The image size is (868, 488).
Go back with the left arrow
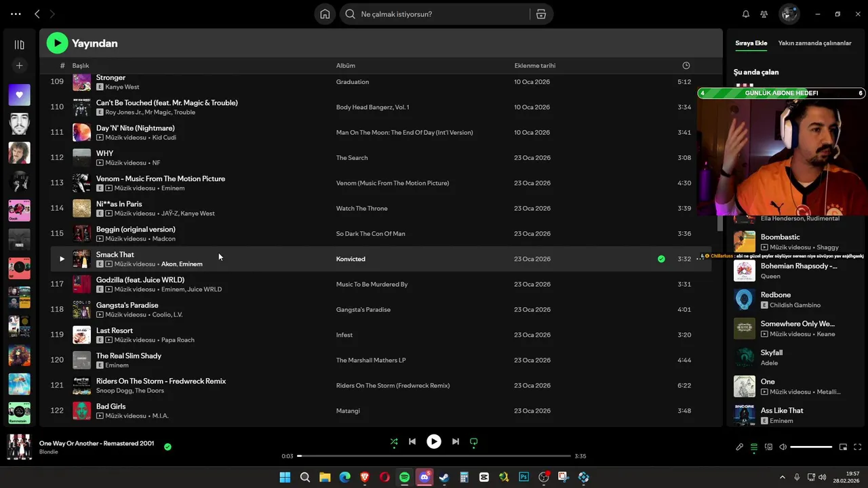(37, 14)
